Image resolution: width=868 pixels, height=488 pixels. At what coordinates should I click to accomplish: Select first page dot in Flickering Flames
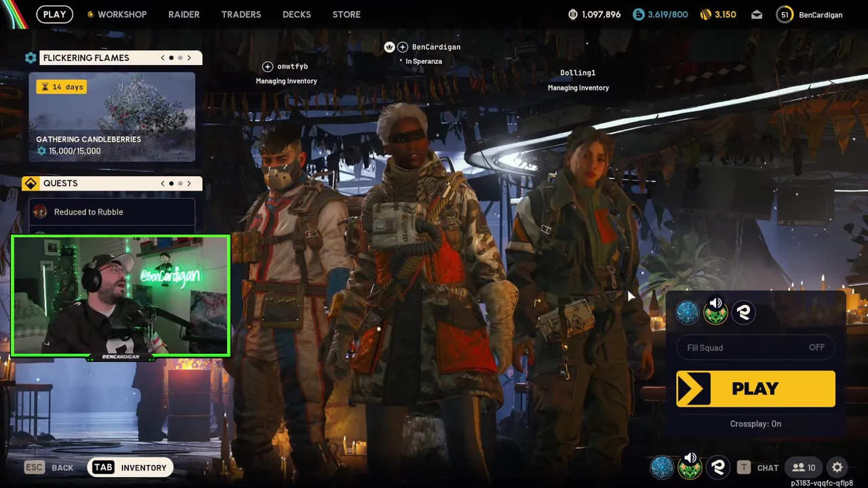172,58
